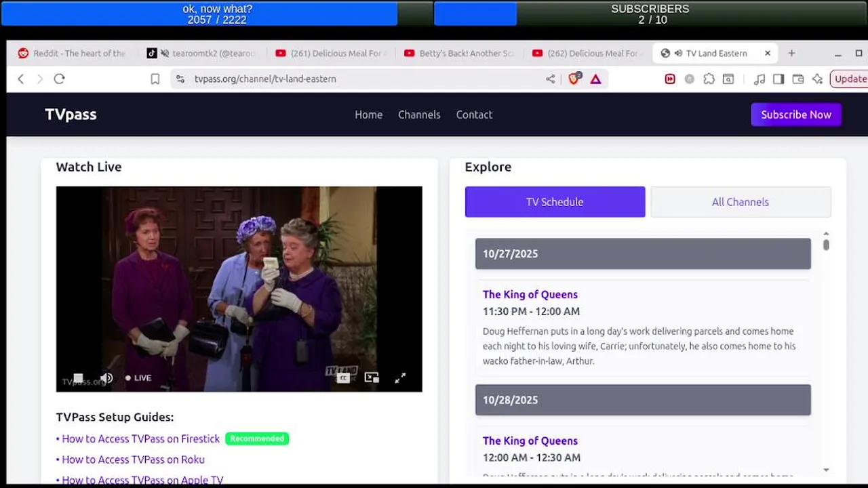Click the 12:00 AM - 12:30 AM time text

coord(531,458)
